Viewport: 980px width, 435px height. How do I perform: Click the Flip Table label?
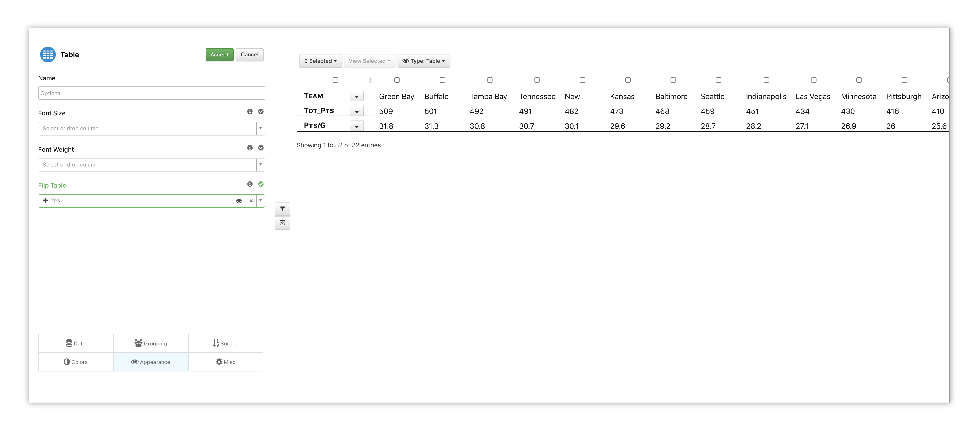click(52, 185)
